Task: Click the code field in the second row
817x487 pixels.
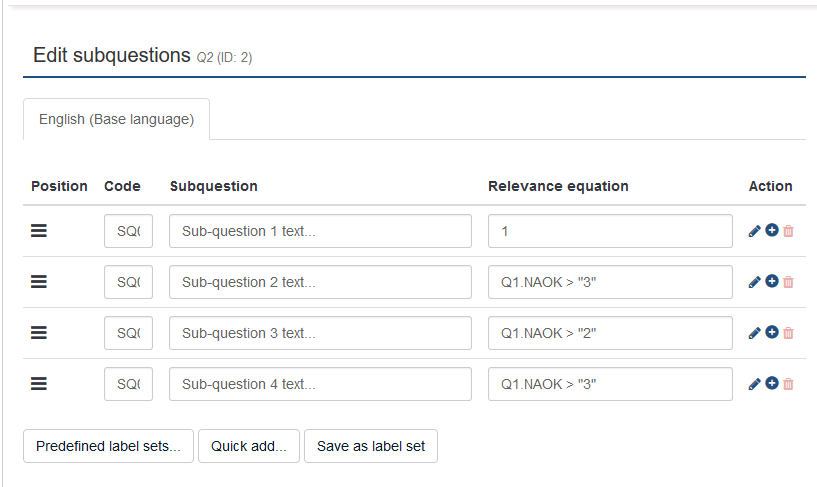Action: 128,282
